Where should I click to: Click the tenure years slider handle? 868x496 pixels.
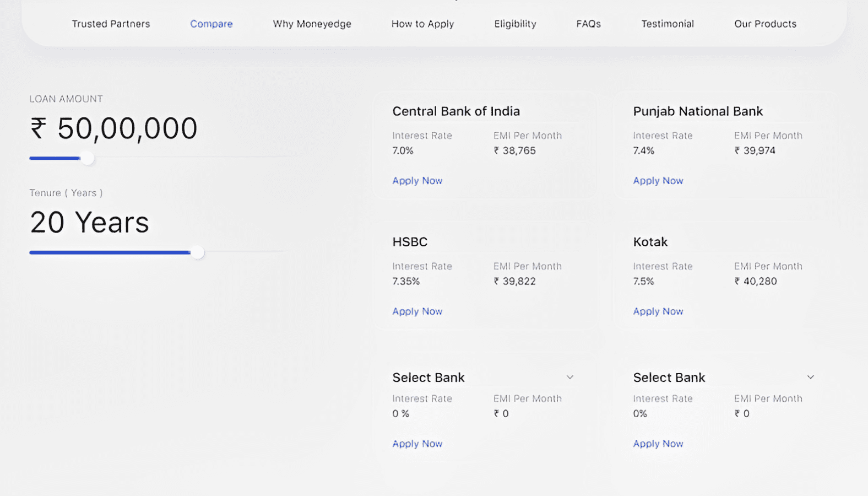click(x=197, y=252)
